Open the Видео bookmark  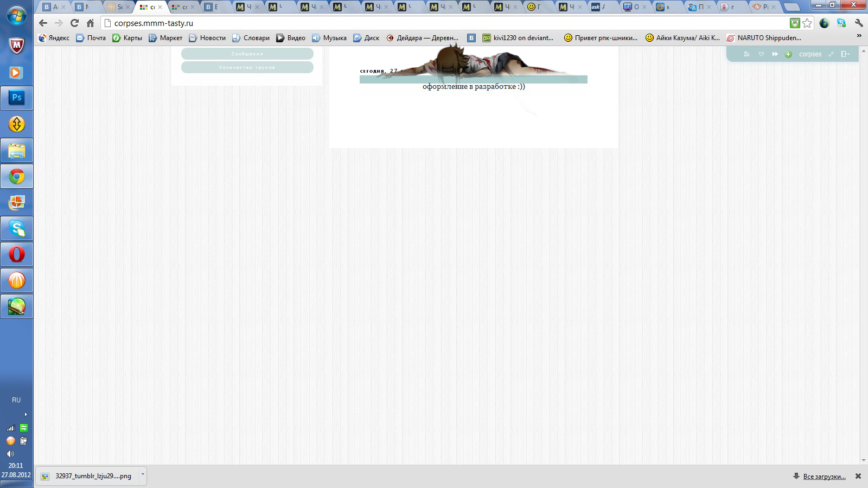(291, 38)
